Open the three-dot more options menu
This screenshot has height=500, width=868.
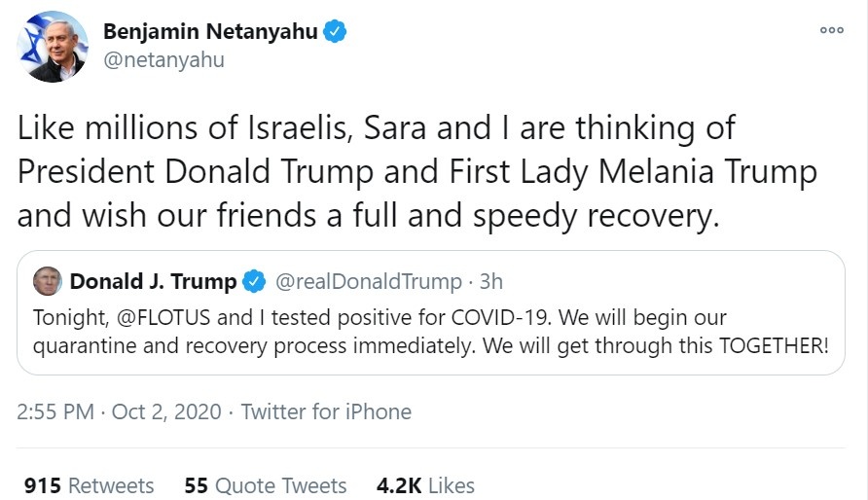[831, 30]
